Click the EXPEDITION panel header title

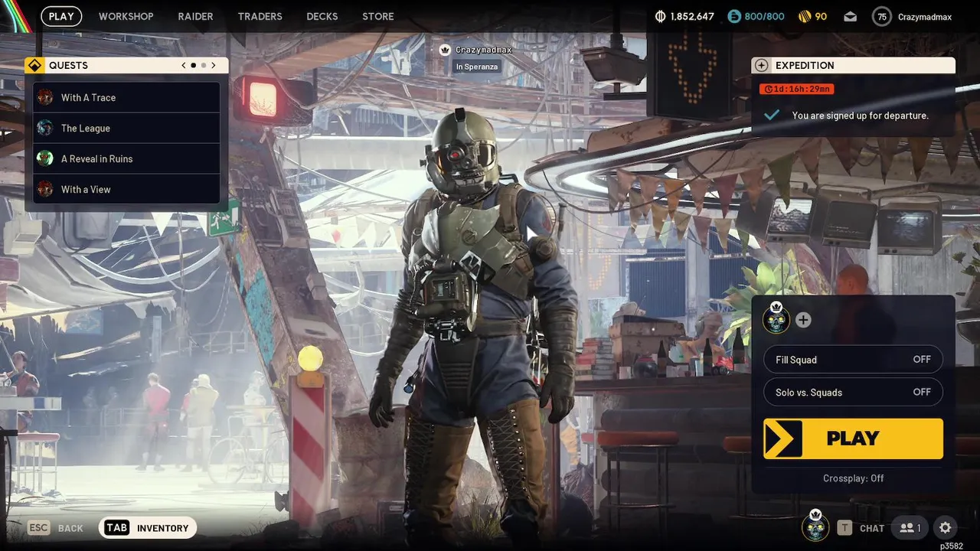tap(805, 66)
